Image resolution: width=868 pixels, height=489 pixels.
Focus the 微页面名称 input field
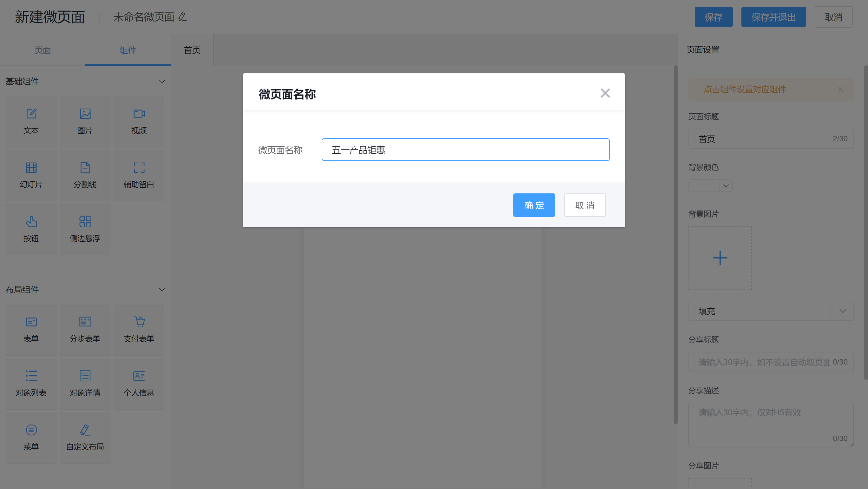tap(465, 150)
